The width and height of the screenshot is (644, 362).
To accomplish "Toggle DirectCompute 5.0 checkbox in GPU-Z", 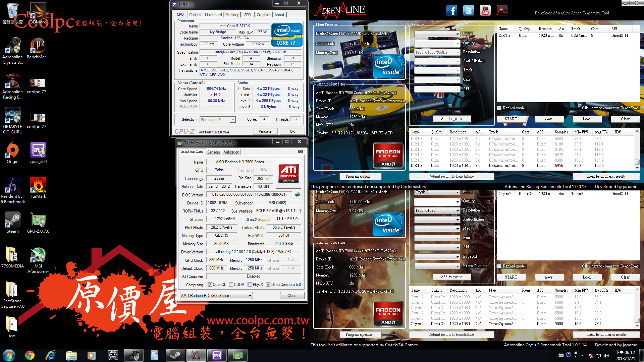I will [268, 285].
